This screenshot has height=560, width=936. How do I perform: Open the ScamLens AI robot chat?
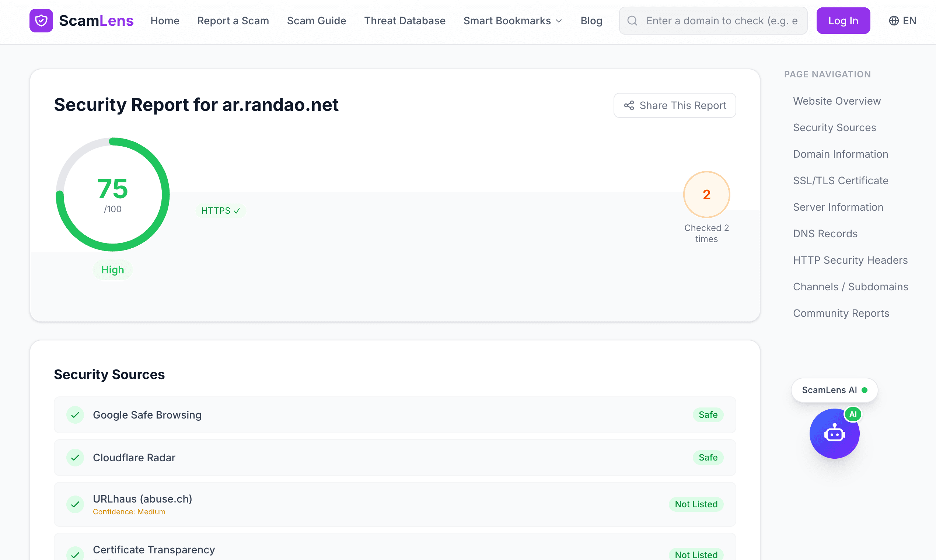coord(835,433)
